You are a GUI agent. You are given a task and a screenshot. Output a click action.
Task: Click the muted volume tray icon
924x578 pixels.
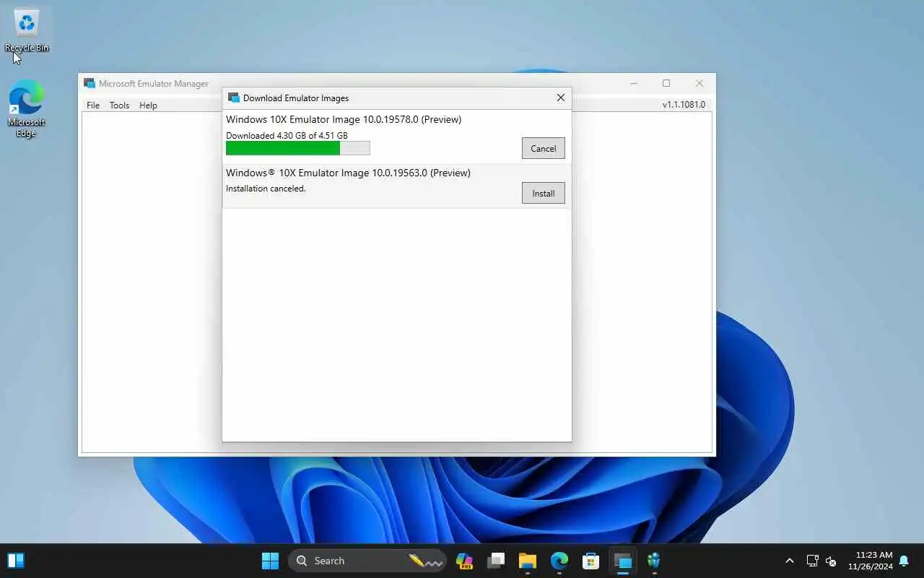pos(831,561)
